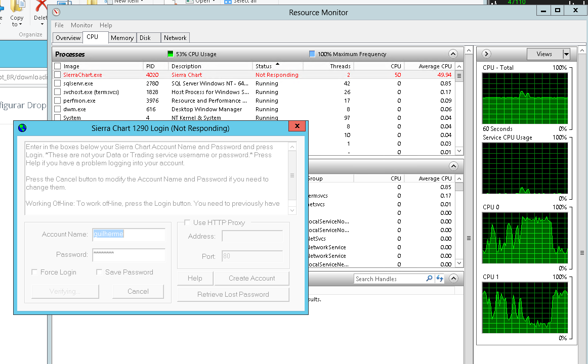Close the Sierra Chart Login dialog
This screenshot has width=588, height=364.
[x=298, y=126]
